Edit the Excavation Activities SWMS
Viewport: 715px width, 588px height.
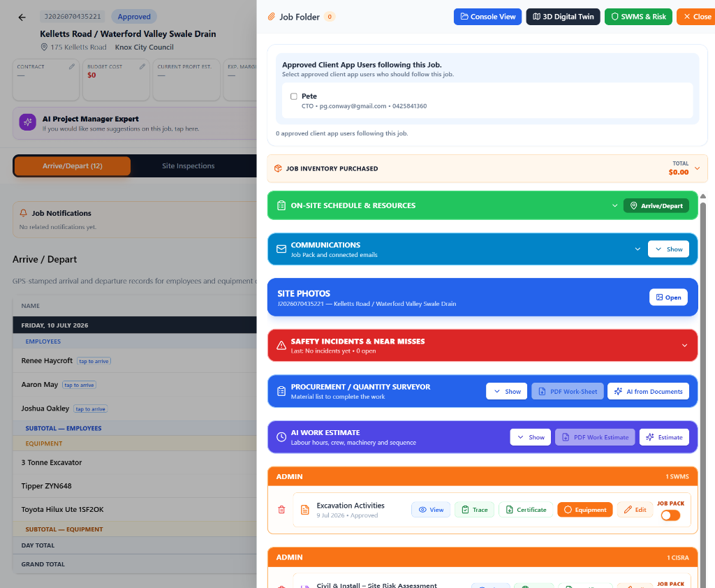[x=635, y=510]
